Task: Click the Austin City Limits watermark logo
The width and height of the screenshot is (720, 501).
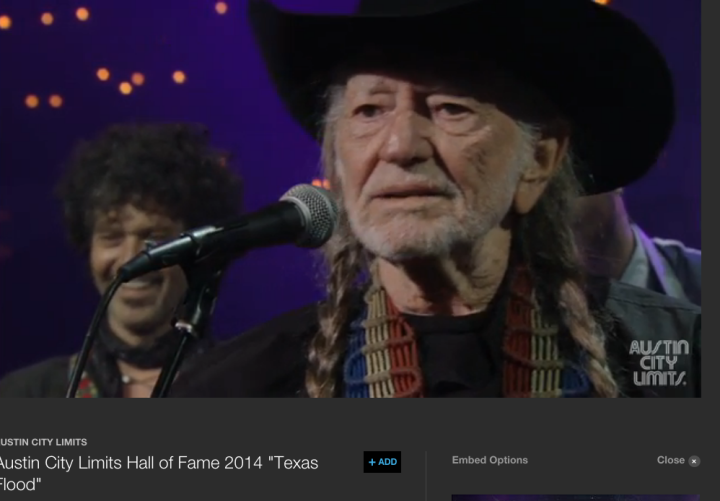Action: [x=659, y=362]
